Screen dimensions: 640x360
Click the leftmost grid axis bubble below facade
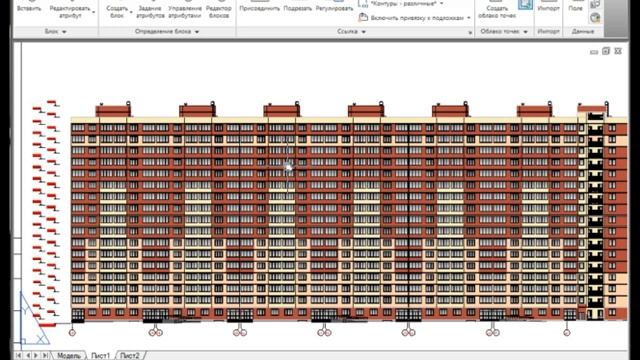[x=72, y=333]
